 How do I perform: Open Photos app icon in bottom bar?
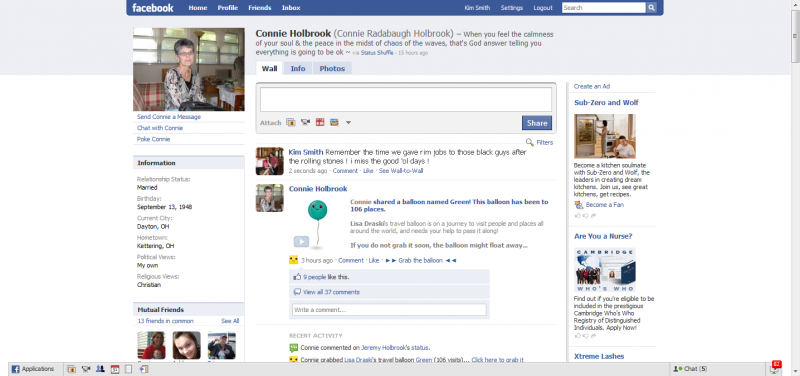point(71,369)
